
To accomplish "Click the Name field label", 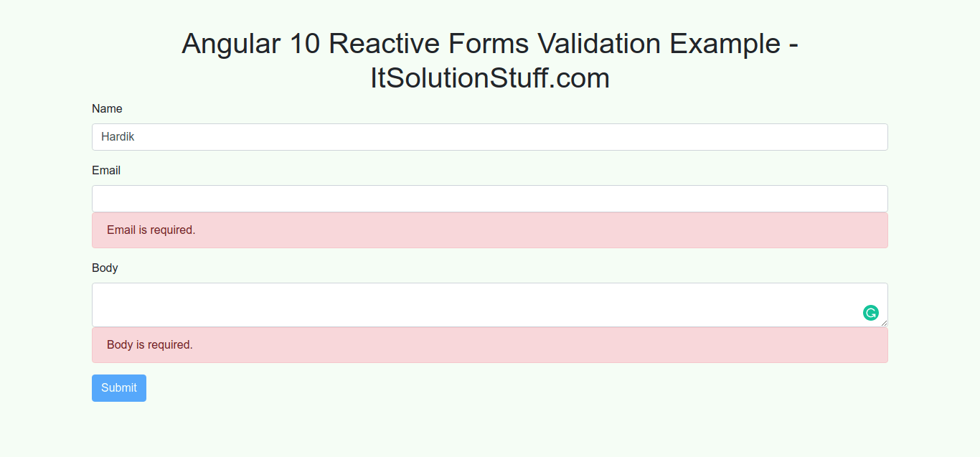I will 107,109.
